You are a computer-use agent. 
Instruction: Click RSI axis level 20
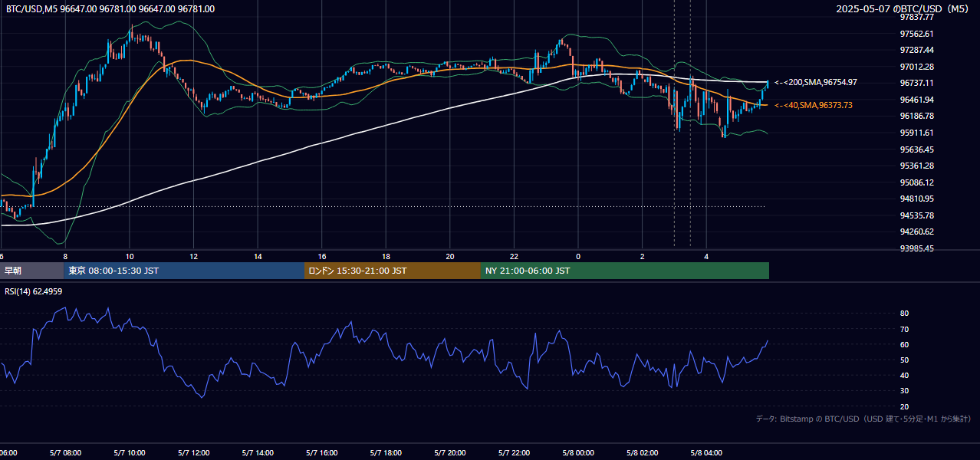904,406
